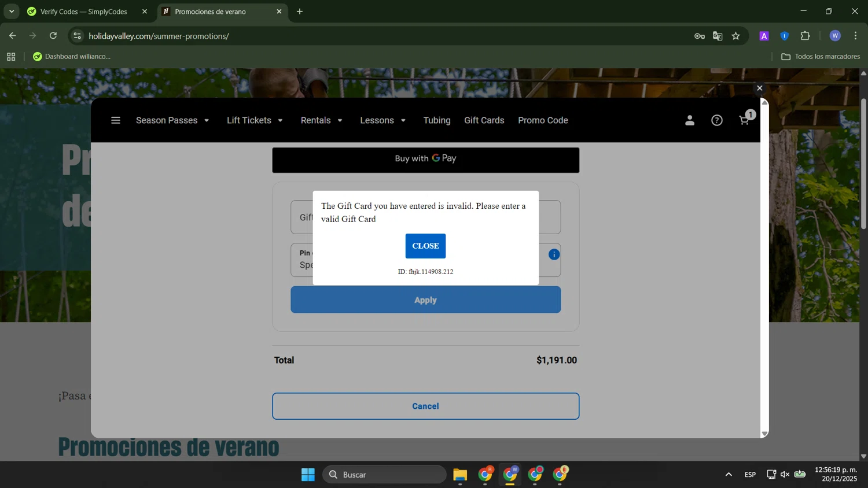868x488 pixels.
Task: Translate this page icon
Action: 718,36
